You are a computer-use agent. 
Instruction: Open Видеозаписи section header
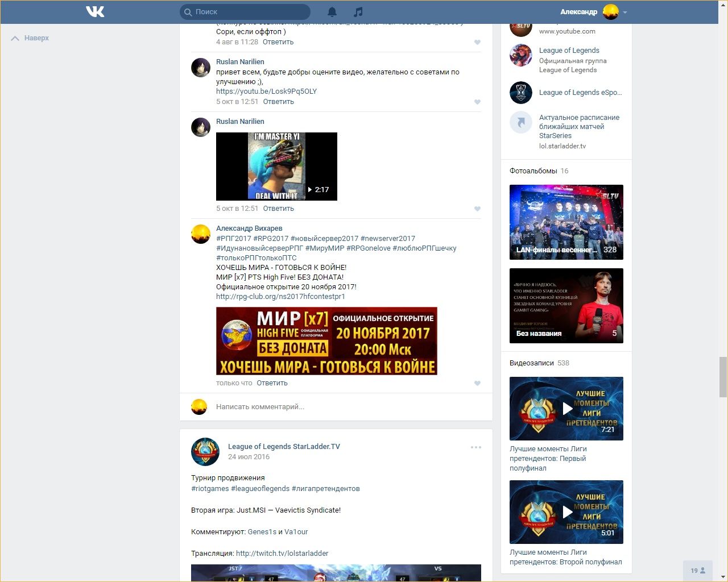point(532,363)
